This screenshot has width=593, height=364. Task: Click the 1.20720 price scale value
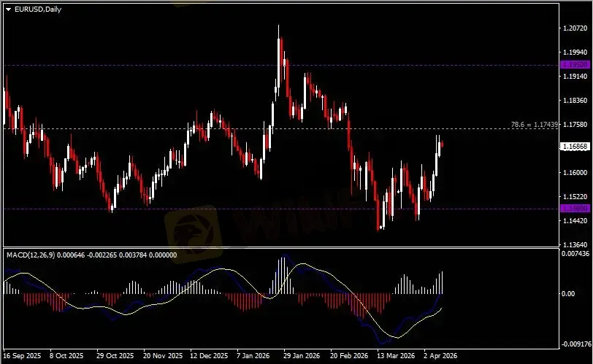pos(573,28)
